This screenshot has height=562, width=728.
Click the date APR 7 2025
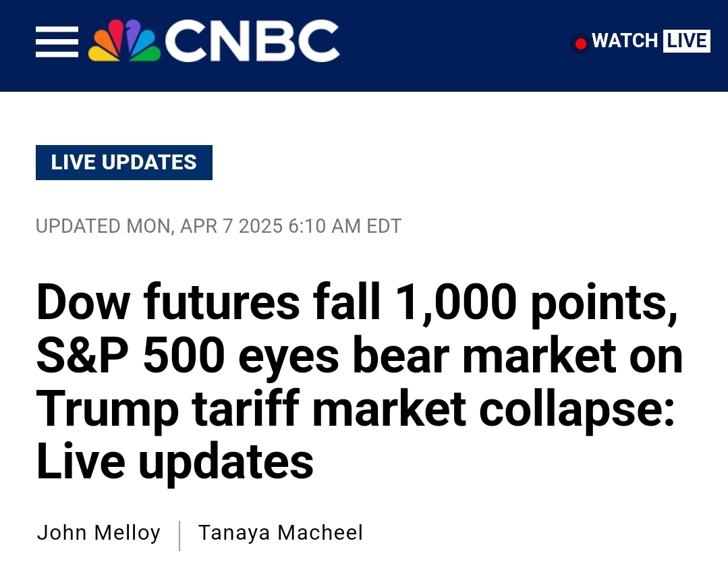coord(231,226)
